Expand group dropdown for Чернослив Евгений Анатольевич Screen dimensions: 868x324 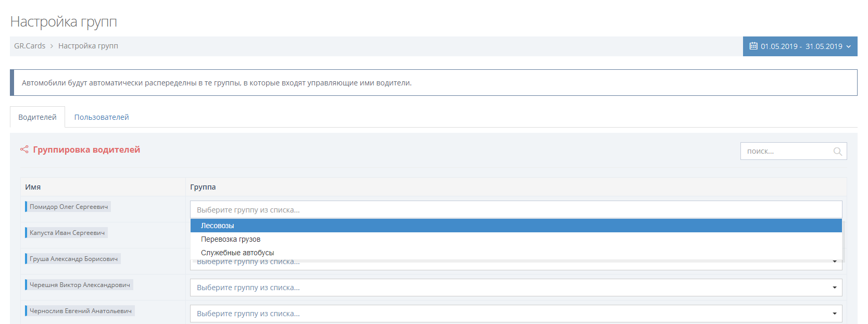click(x=515, y=314)
